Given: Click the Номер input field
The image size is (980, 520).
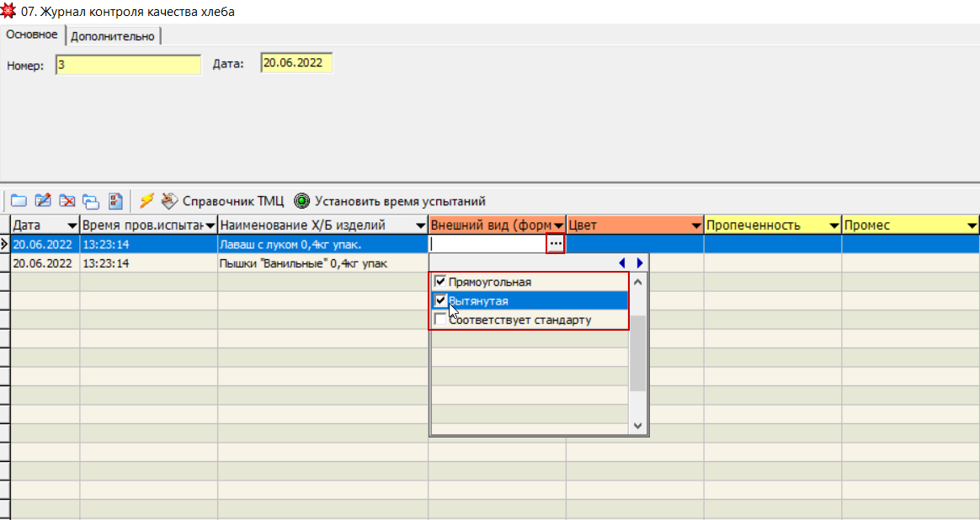Looking at the screenshot, I should [128, 65].
